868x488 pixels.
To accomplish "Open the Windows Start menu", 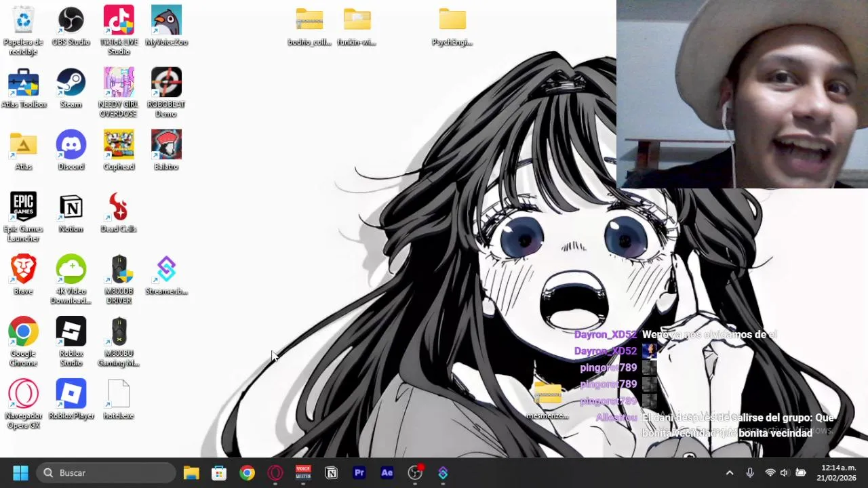I will coord(20,472).
